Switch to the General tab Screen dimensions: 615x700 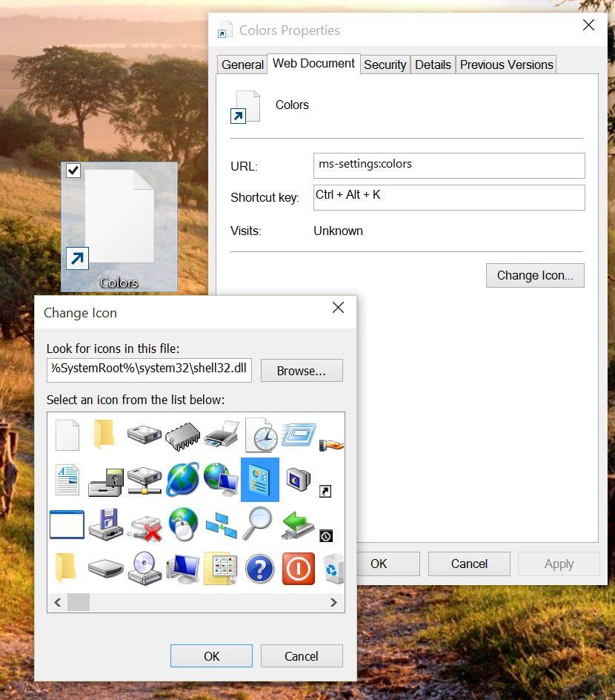(242, 65)
